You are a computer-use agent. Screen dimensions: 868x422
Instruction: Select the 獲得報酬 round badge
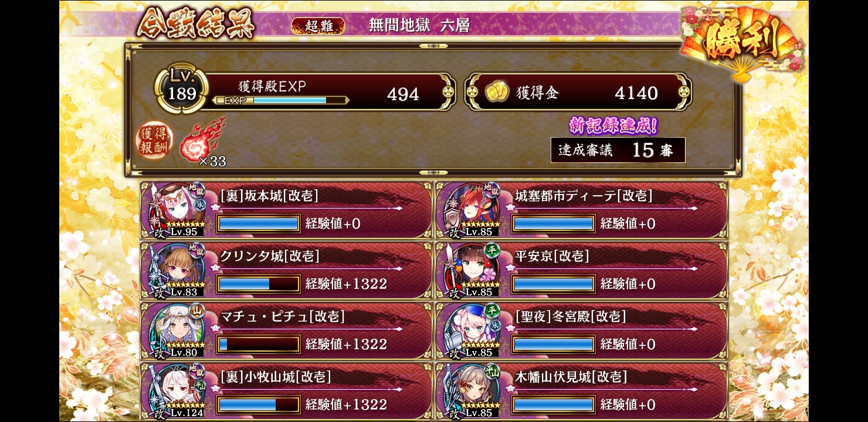154,141
